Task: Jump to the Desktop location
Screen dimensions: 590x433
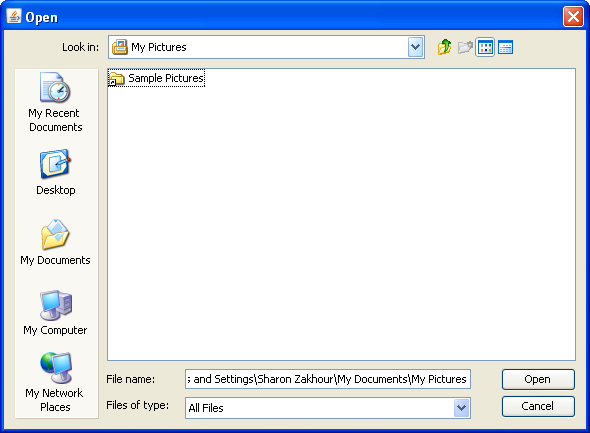Action: pyautogui.click(x=56, y=172)
